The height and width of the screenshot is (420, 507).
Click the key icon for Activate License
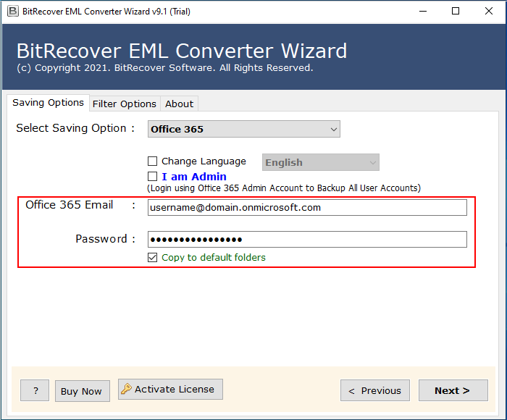pyautogui.click(x=126, y=390)
